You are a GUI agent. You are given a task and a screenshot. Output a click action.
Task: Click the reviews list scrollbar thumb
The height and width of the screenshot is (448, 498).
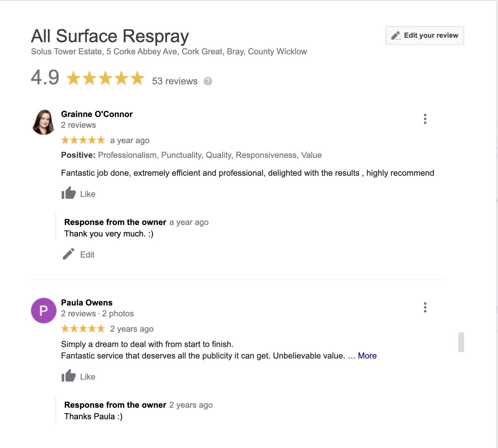(x=461, y=342)
